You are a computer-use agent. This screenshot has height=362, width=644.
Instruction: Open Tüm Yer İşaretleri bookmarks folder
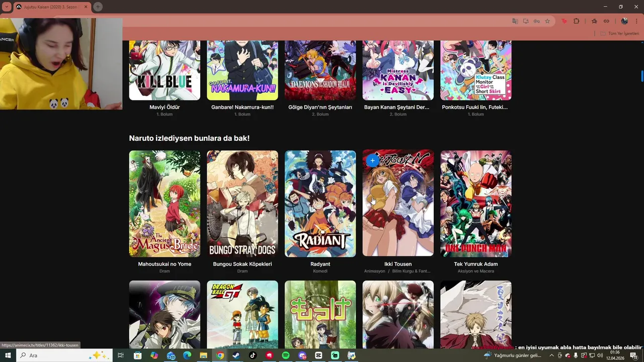click(x=619, y=33)
